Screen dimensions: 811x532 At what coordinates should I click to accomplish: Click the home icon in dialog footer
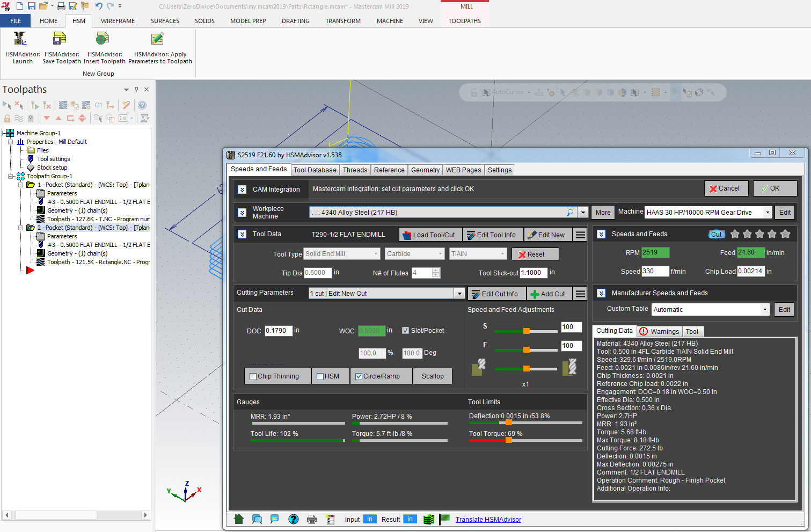(239, 519)
